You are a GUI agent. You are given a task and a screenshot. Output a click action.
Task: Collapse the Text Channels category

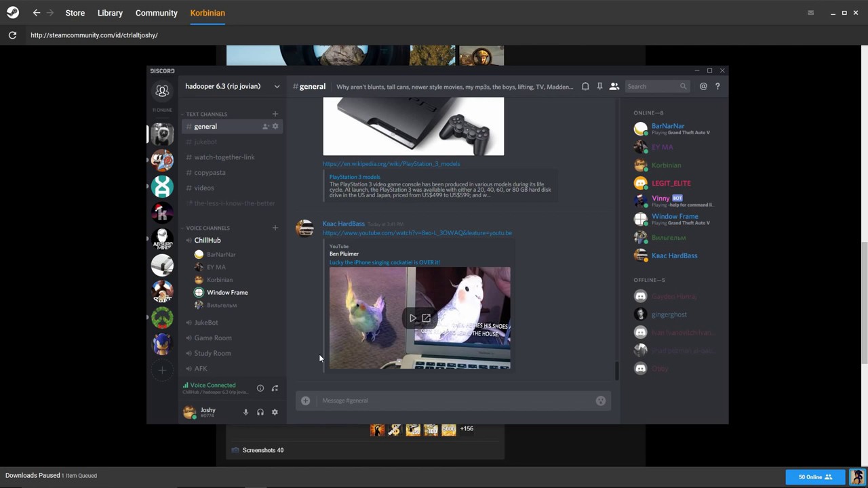point(207,114)
